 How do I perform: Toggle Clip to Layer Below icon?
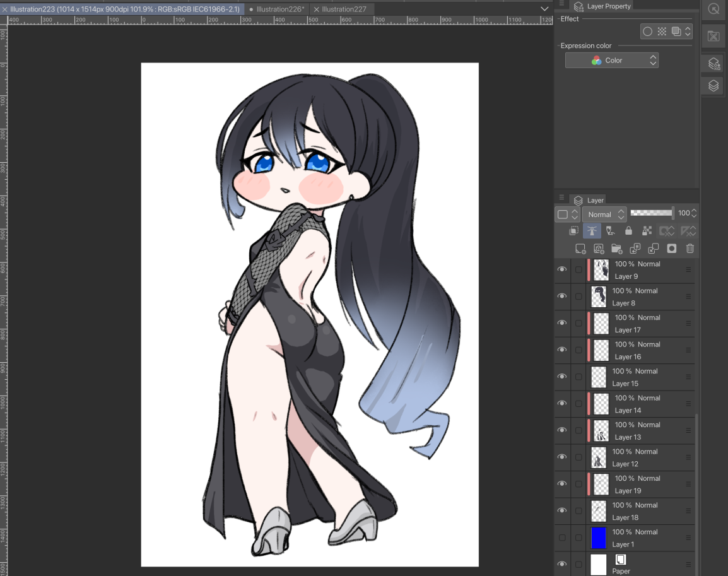(x=574, y=231)
